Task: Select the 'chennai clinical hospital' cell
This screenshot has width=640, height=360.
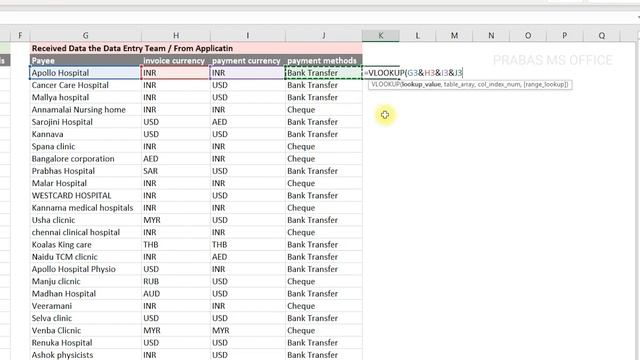Action: tap(85, 232)
